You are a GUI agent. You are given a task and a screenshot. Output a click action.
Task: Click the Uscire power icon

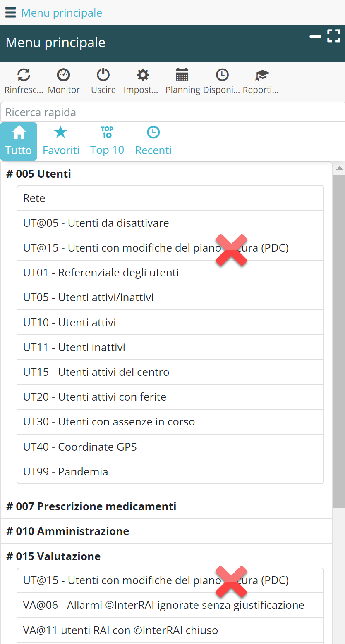(x=103, y=75)
